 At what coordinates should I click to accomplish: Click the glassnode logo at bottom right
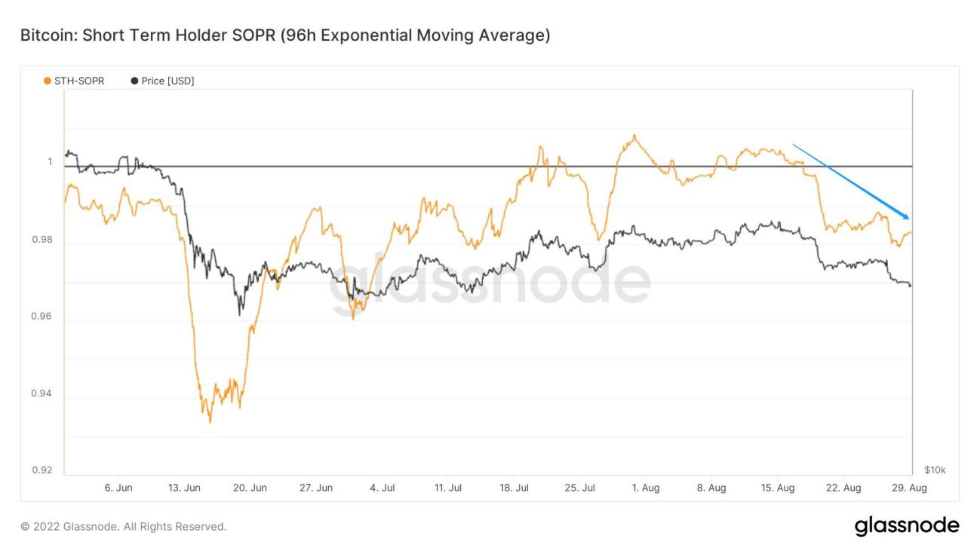tap(907, 525)
